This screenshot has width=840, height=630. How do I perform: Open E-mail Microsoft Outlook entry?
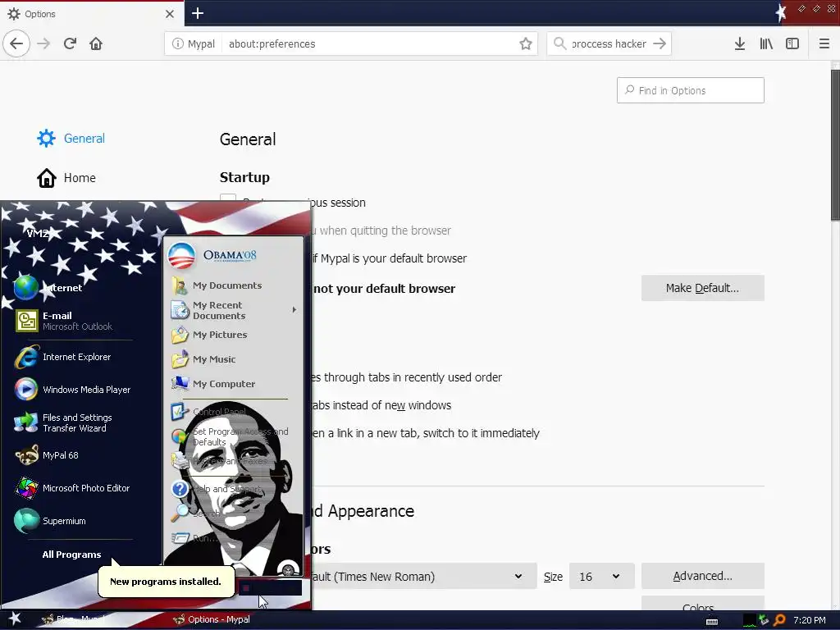(x=64, y=321)
